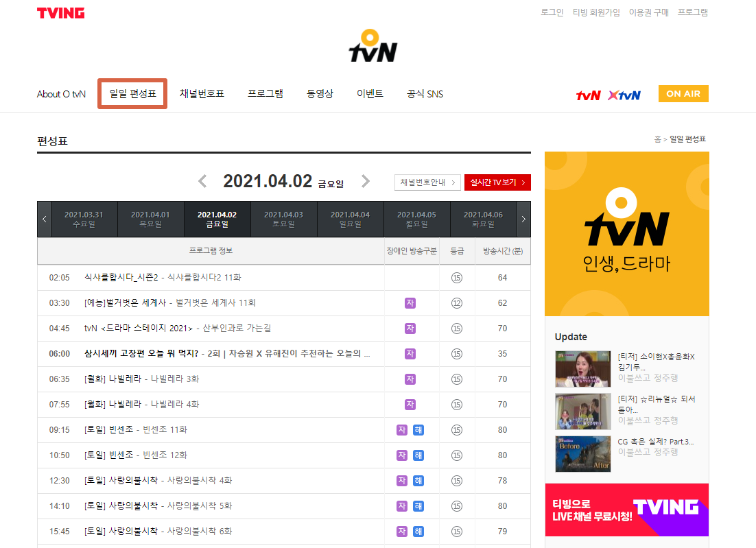This screenshot has height=548, width=756.
Task: Click 홈 in the breadcrumb
Action: coord(657,139)
